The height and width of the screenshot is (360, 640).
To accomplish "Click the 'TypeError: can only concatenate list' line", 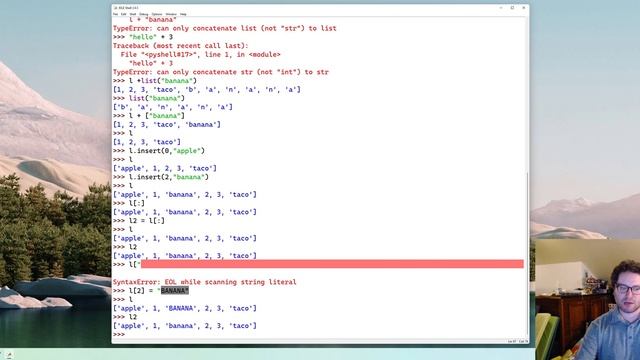I will (224, 28).
